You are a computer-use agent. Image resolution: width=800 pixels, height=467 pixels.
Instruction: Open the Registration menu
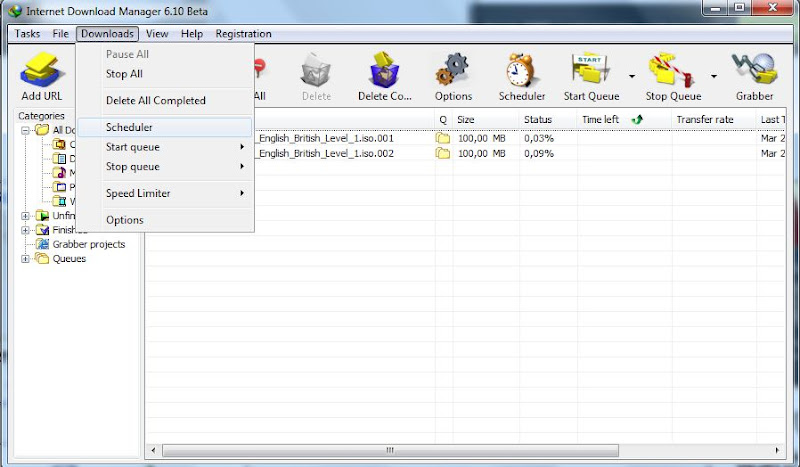point(243,34)
